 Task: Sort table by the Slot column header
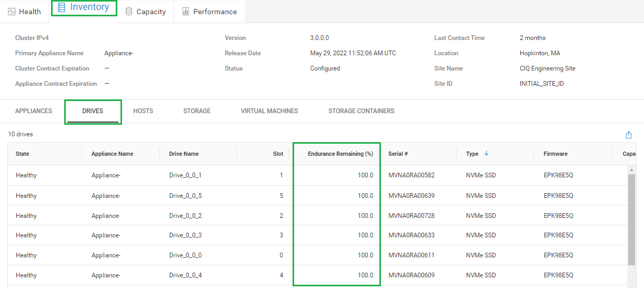click(x=278, y=154)
